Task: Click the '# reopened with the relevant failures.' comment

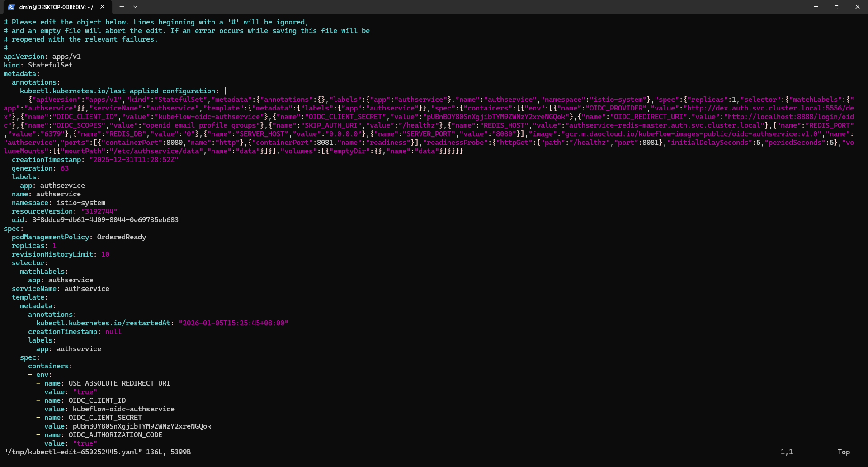Action: (x=80, y=39)
